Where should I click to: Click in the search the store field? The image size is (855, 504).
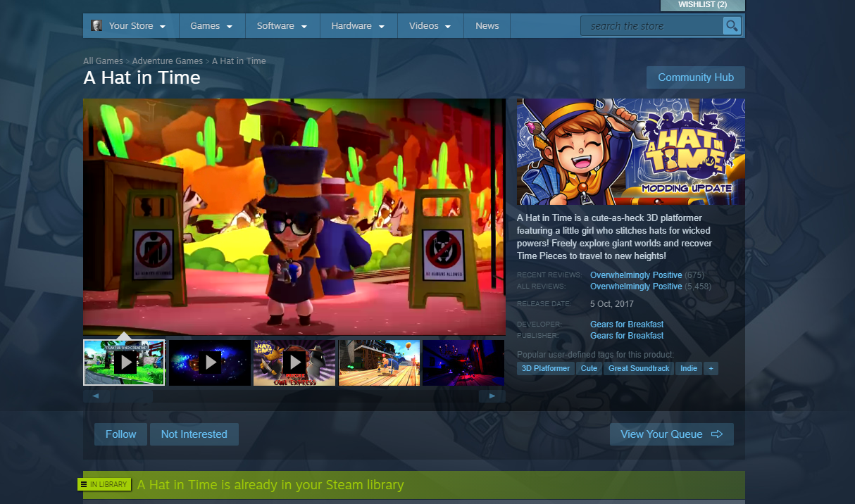(651, 26)
